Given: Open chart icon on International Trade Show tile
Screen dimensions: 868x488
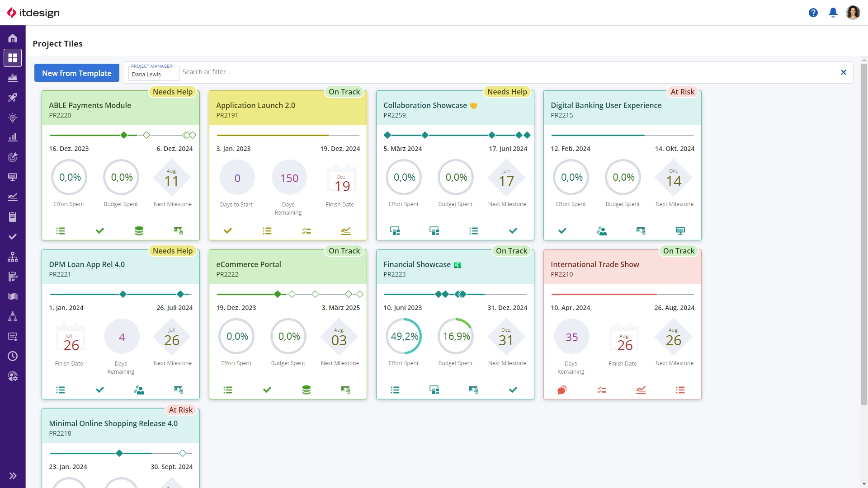Looking at the screenshot, I should (x=641, y=390).
